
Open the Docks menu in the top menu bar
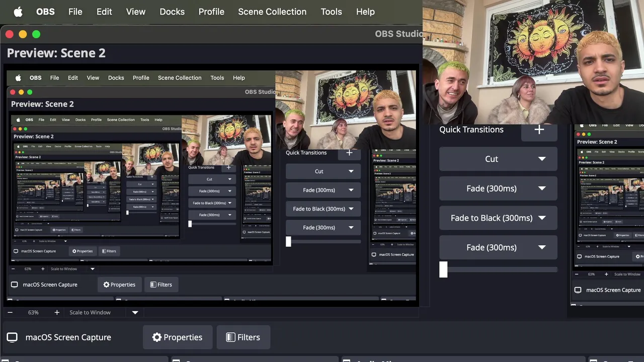172,12
